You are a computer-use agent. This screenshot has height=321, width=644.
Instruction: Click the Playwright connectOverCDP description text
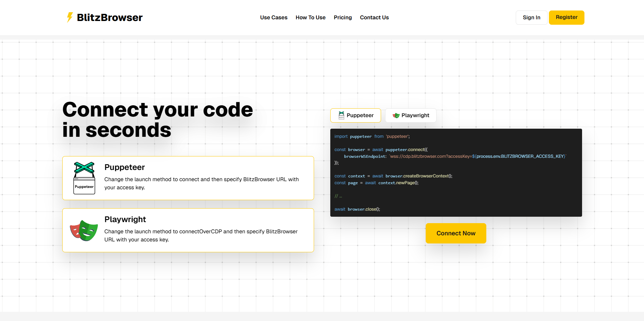(x=201, y=236)
